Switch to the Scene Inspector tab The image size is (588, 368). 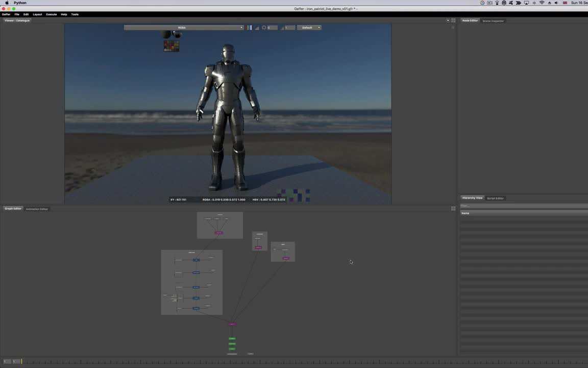(x=493, y=21)
